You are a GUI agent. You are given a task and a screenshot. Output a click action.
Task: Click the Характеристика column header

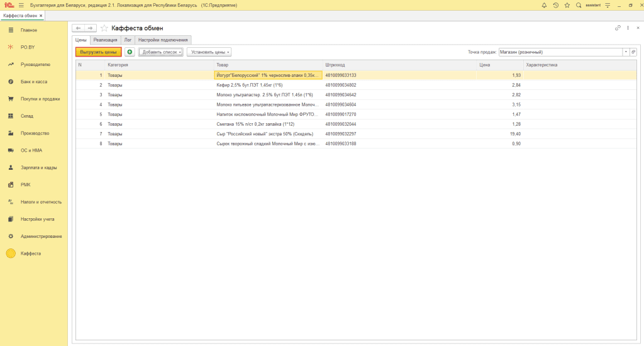point(580,65)
